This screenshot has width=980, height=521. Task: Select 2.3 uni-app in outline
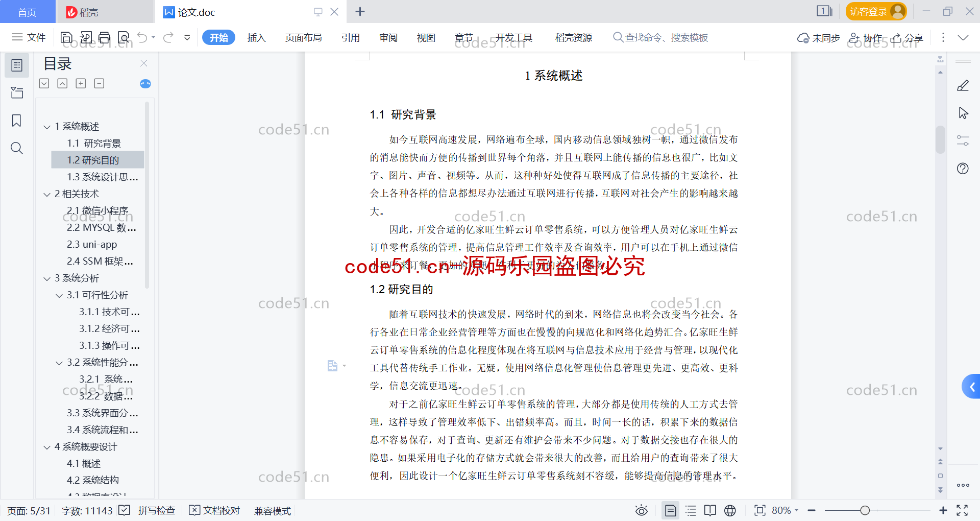coord(92,244)
